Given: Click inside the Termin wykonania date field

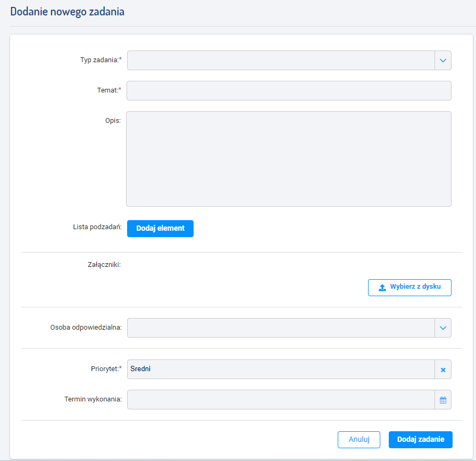Looking at the screenshot, I should 281,400.
